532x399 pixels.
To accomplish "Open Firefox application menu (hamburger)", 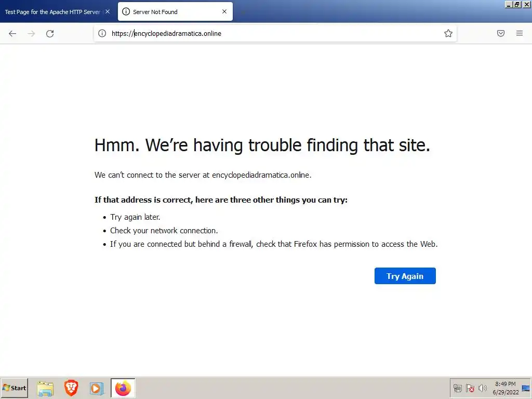I will click(520, 33).
